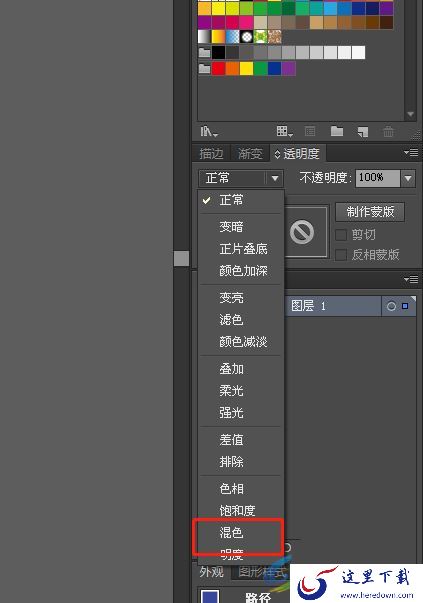Pick the red swatch in bottom color group

[x=218, y=69]
